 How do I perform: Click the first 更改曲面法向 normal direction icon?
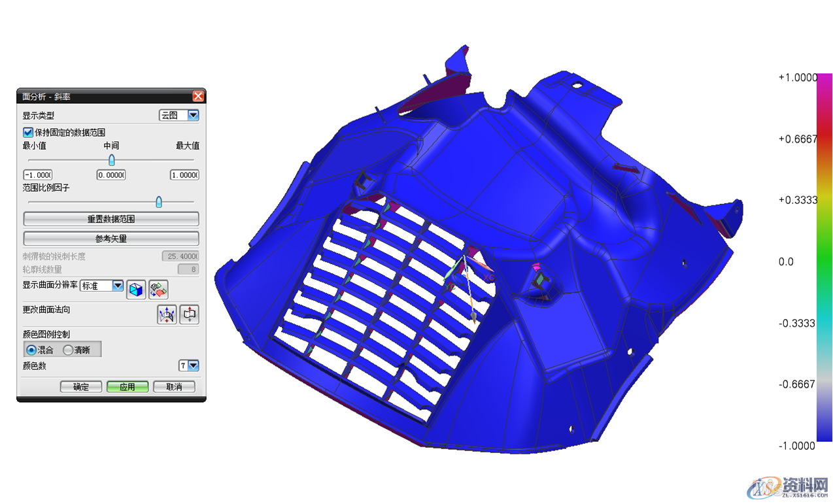(x=167, y=314)
